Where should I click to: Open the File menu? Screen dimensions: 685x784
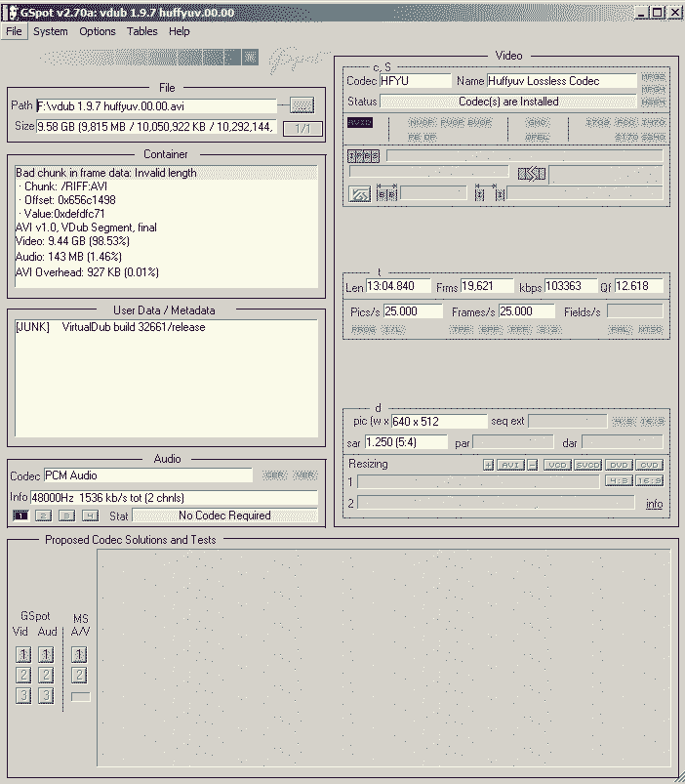point(14,31)
